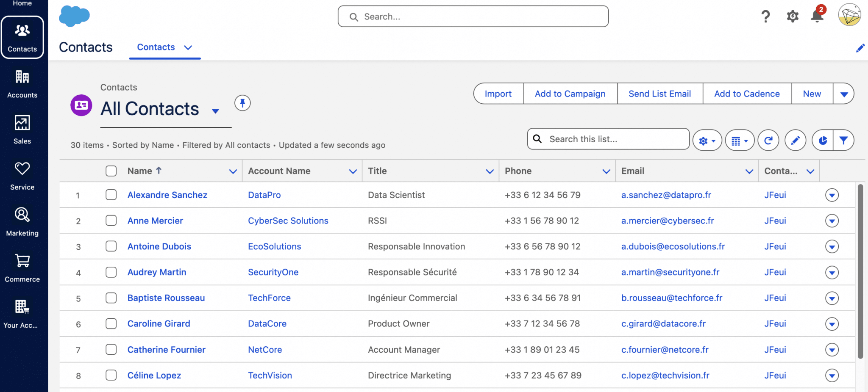The image size is (868, 392).
Task: Open the filters panel
Action: click(843, 140)
